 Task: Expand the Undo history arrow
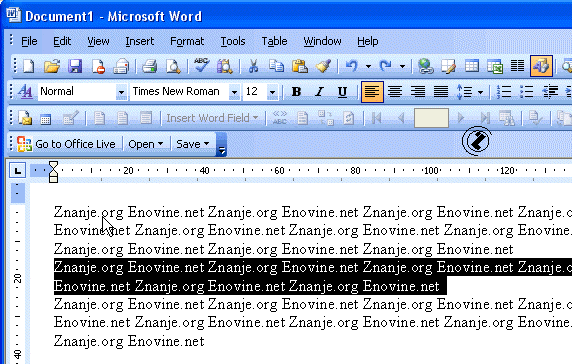coord(368,67)
